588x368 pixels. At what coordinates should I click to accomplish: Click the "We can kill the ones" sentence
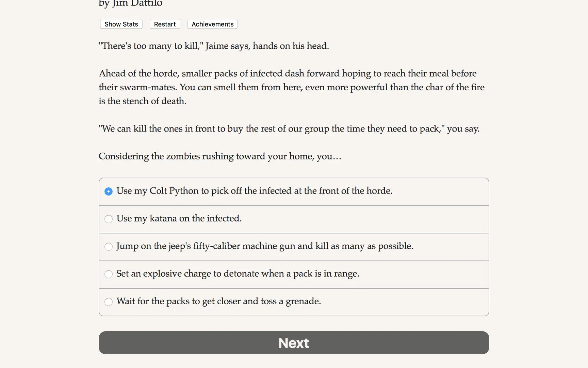[x=289, y=129]
